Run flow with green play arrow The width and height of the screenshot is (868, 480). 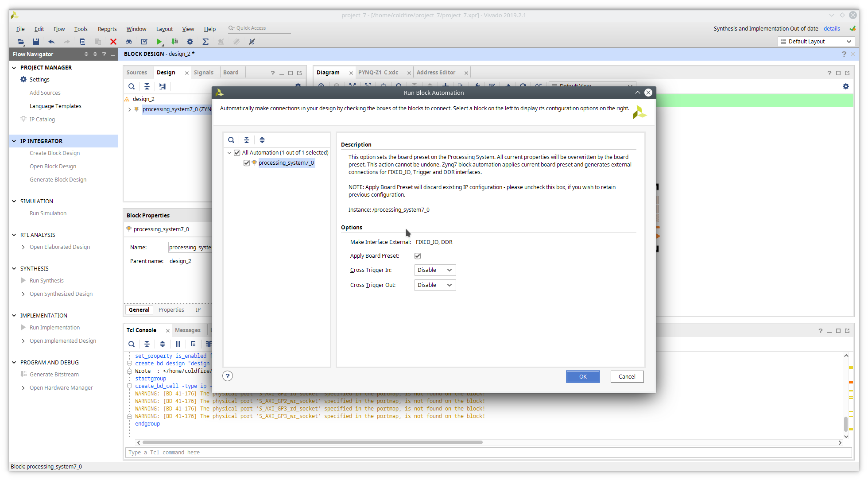click(159, 42)
